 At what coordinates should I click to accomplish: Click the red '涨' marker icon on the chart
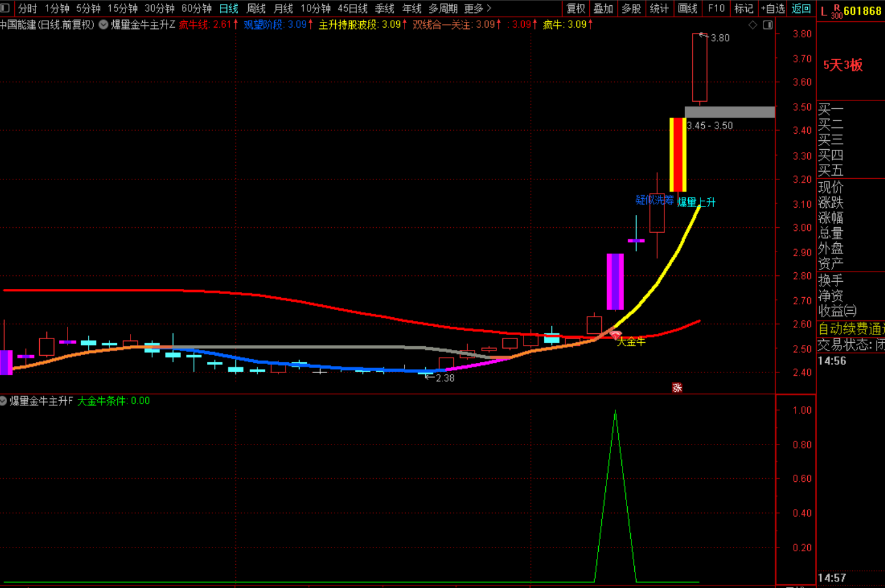tap(677, 387)
